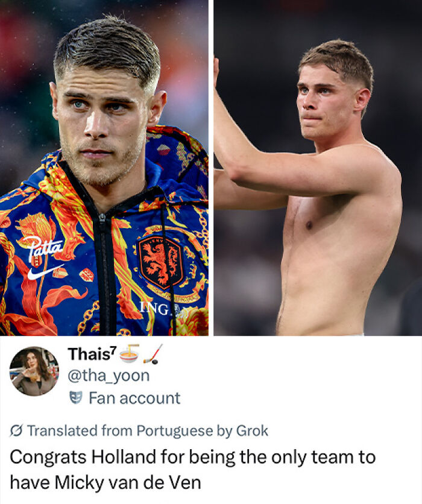Select the Fan account label text
The image size is (422, 504).
134,398
